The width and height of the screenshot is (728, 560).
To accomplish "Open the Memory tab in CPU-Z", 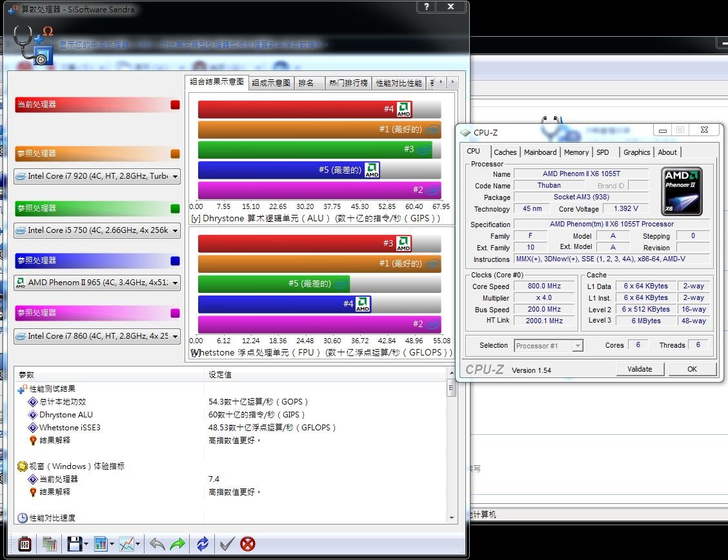I will pyautogui.click(x=576, y=152).
